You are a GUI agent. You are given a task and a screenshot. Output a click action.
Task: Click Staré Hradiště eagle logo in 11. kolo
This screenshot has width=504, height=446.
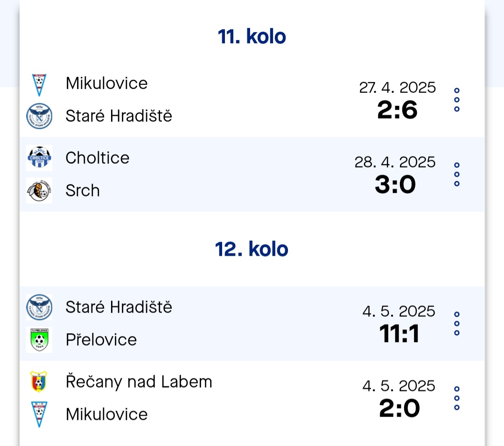tap(39, 116)
